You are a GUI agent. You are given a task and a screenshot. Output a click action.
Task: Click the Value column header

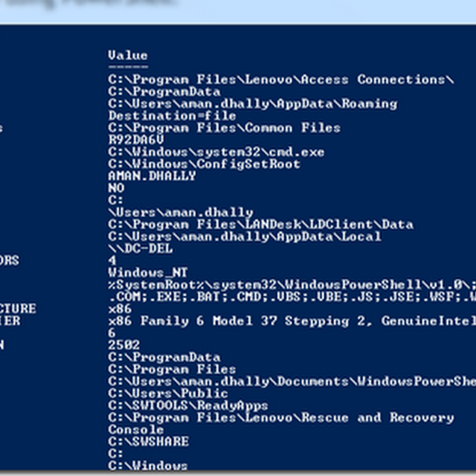[127, 55]
